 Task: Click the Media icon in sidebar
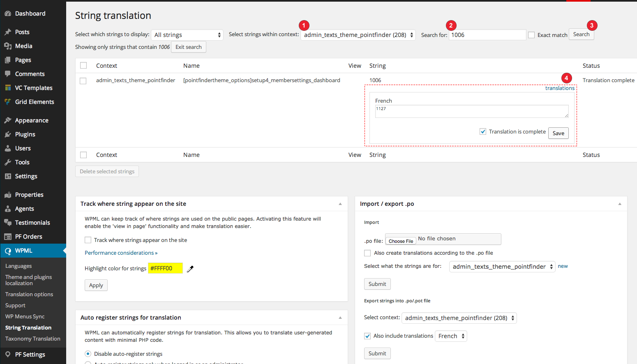[8, 46]
